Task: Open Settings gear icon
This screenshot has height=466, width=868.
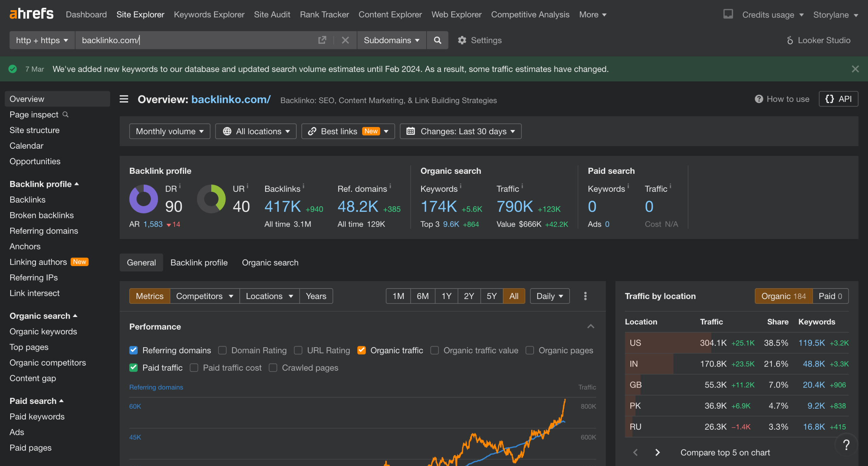Action: tap(462, 40)
